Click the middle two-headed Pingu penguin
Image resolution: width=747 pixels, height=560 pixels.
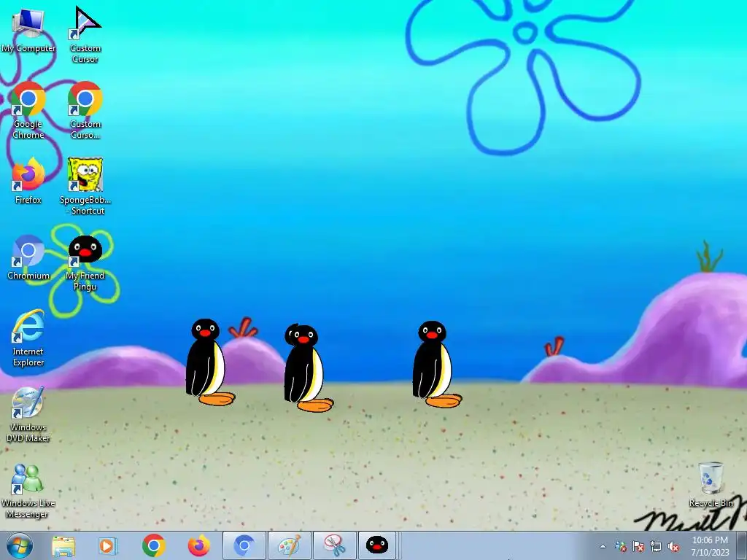pyautogui.click(x=309, y=367)
